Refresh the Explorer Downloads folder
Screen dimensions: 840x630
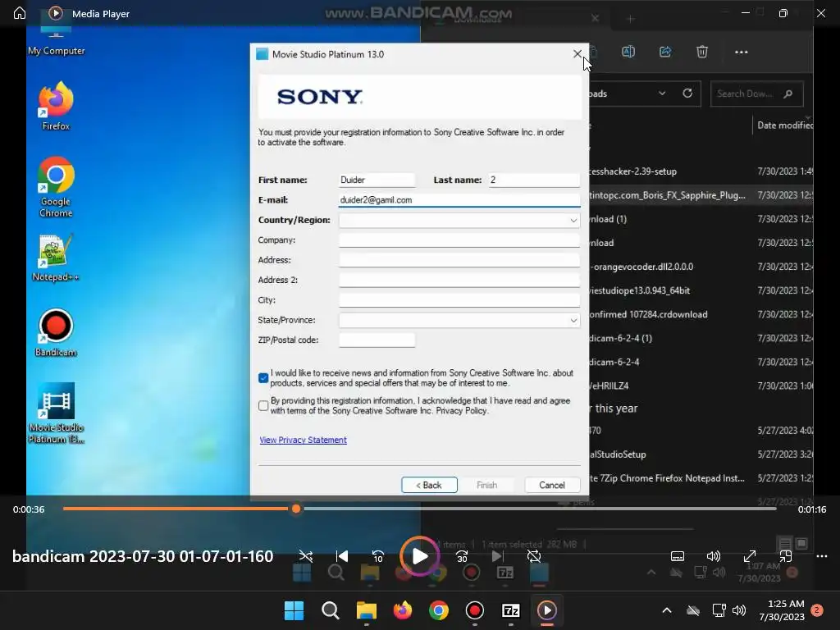pyautogui.click(x=687, y=94)
